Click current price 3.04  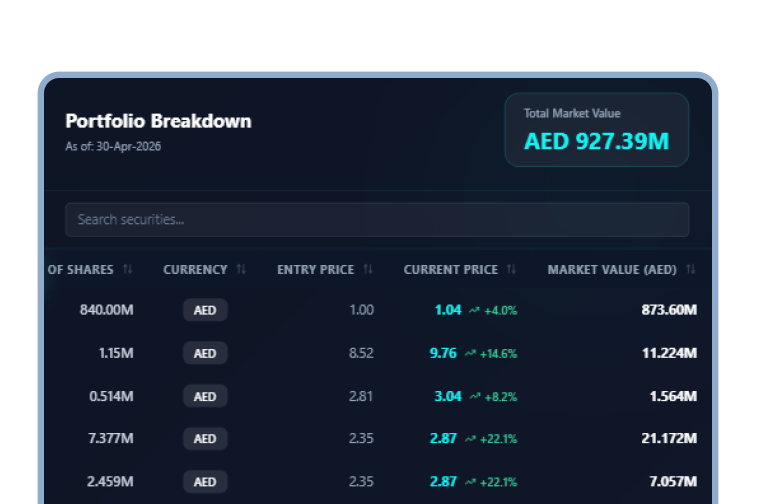tap(448, 396)
